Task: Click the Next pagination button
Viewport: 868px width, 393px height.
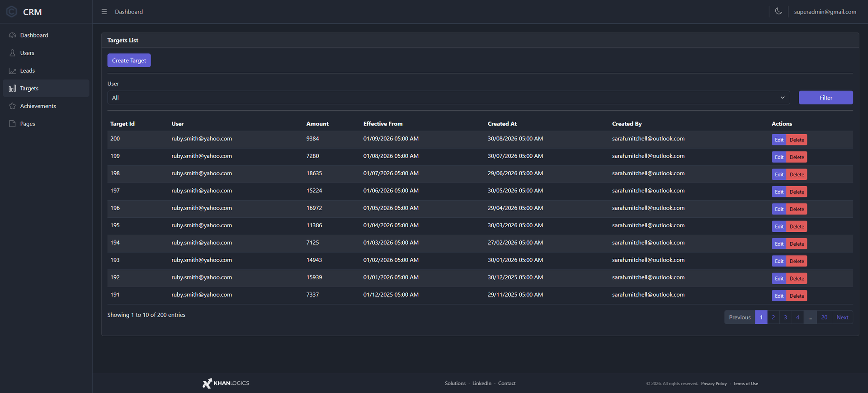Action: [x=842, y=317]
